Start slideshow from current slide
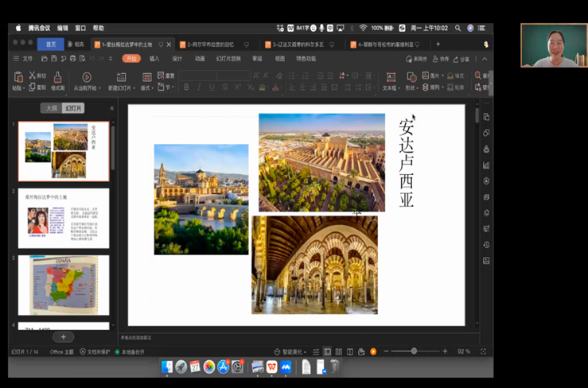 [86, 79]
